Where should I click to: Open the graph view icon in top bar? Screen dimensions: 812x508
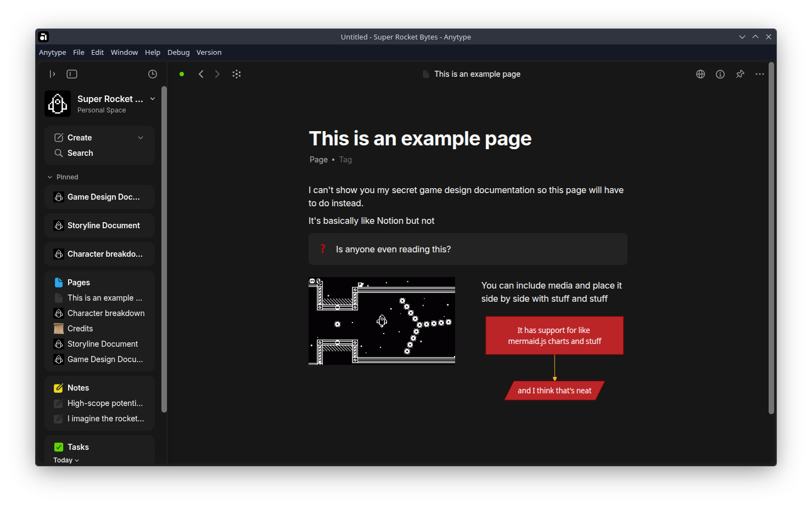point(237,74)
